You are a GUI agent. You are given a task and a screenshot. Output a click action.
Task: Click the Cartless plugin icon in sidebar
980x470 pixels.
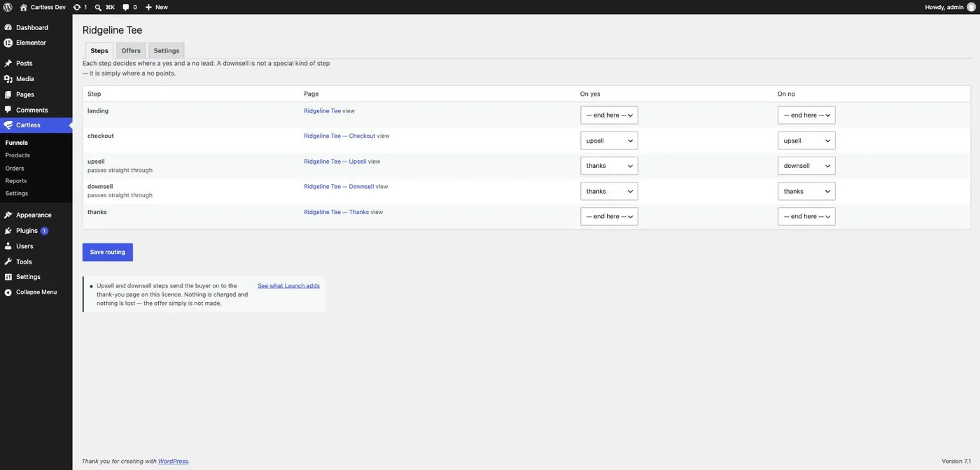click(x=8, y=125)
